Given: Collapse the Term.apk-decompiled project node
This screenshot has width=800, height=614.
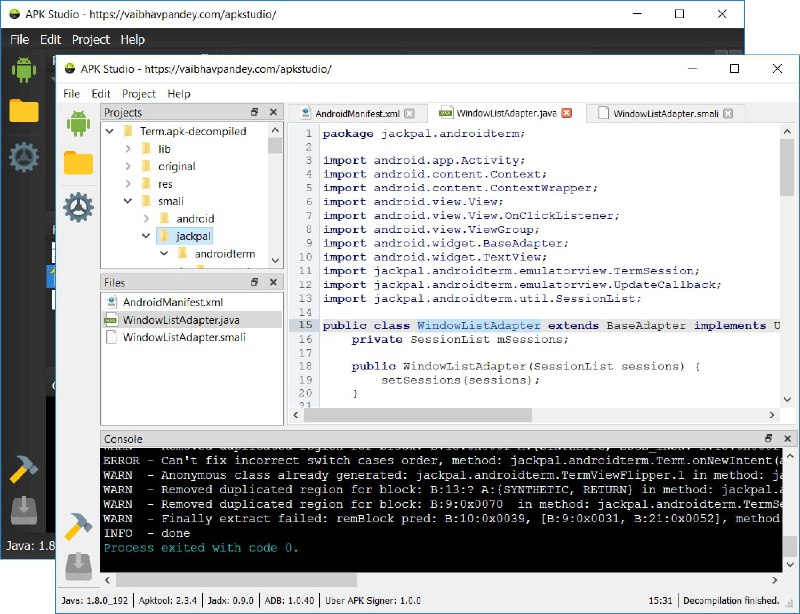Looking at the screenshot, I should click(110, 131).
